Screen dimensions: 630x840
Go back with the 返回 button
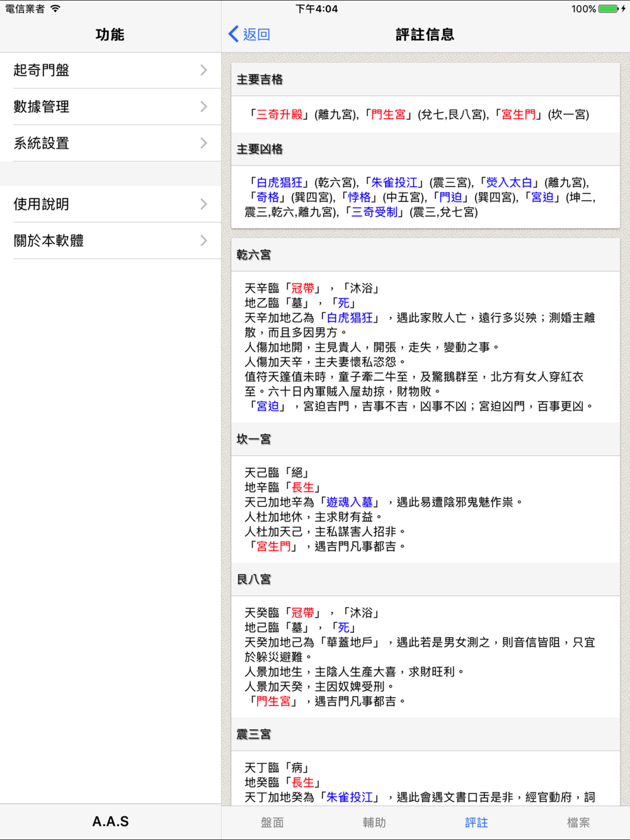coord(249,35)
